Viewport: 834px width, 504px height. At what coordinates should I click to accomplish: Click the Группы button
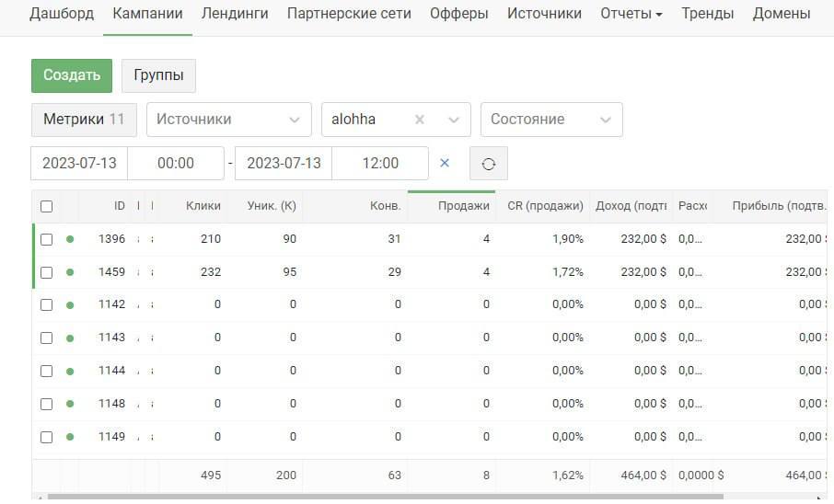pos(158,75)
